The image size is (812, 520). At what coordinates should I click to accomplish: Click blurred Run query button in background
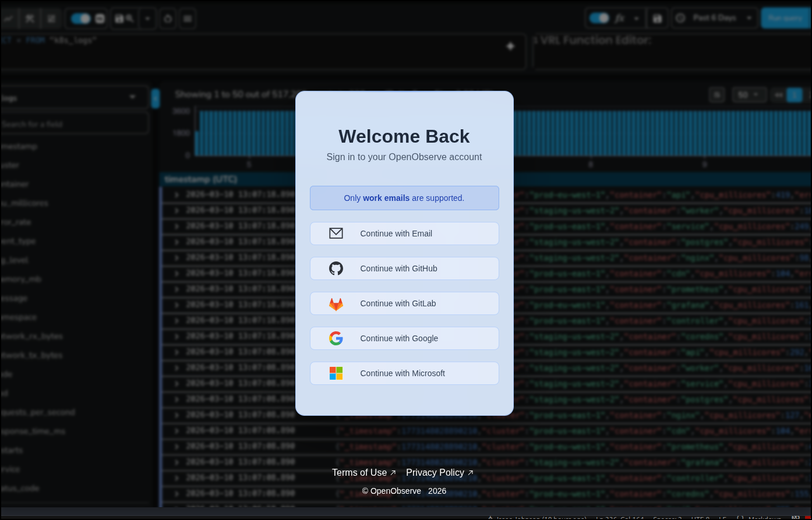(785, 18)
